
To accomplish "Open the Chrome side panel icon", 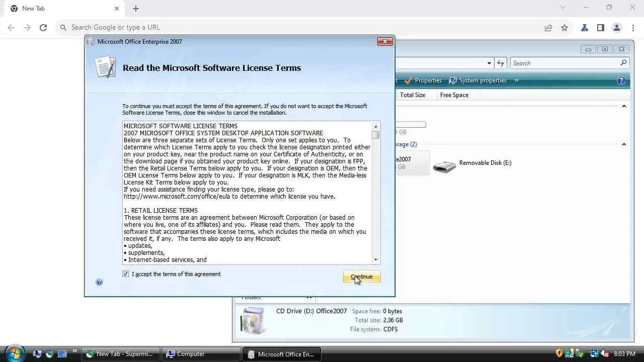I will [x=600, y=28].
